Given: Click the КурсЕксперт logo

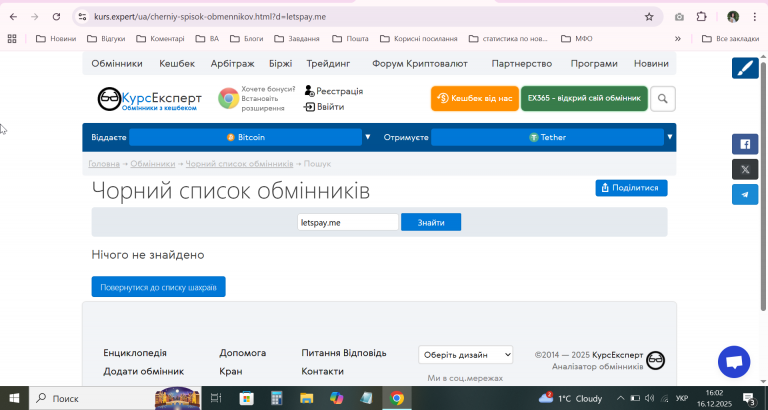Looking at the screenshot, I should [x=150, y=99].
